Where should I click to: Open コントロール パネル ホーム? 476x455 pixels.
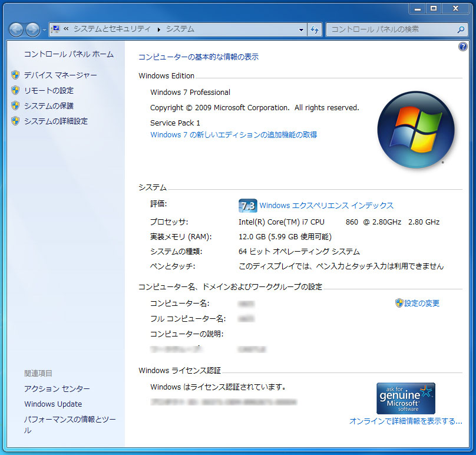point(68,54)
